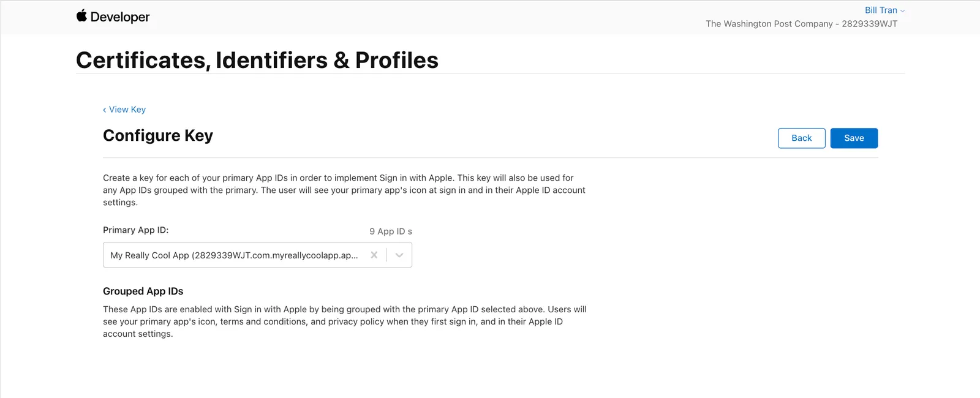Click the divider line in the App ID dropdown
The height and width of the screenshot is (398, 980).
[x=386, y=255]
